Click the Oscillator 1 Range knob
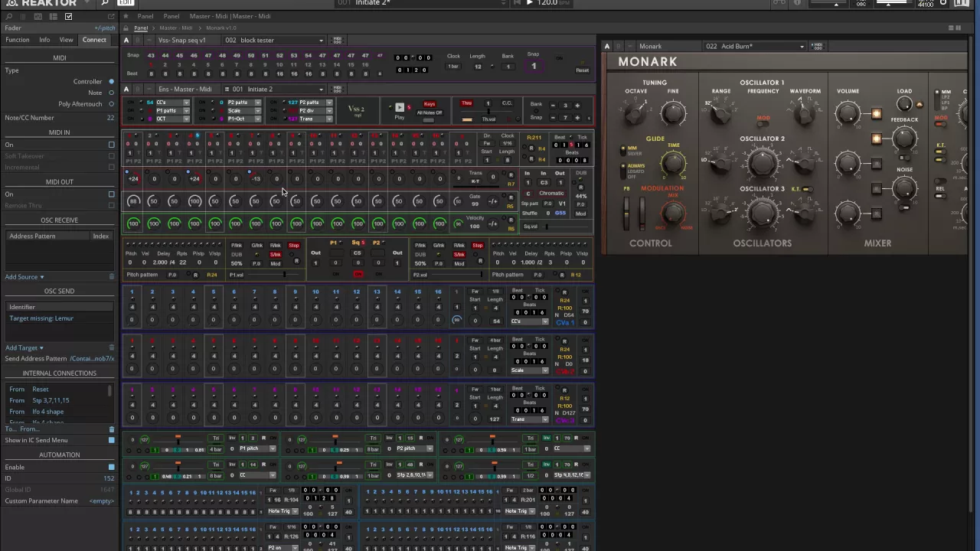980x551 pixels. tap(720, 113)
